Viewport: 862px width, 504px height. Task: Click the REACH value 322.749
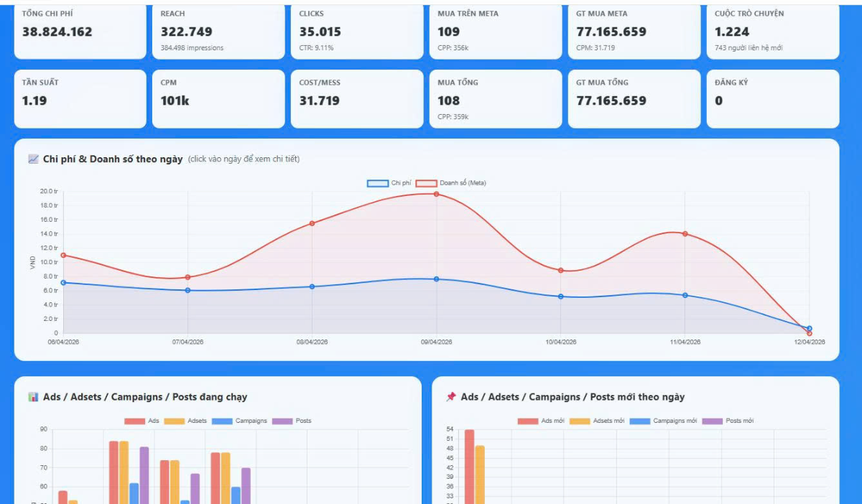point(186,32)
